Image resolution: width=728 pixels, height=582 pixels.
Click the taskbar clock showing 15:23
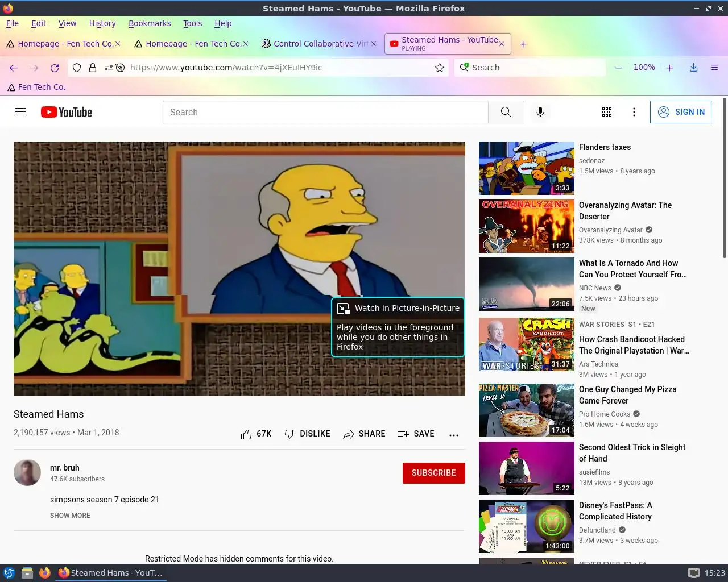715,573
